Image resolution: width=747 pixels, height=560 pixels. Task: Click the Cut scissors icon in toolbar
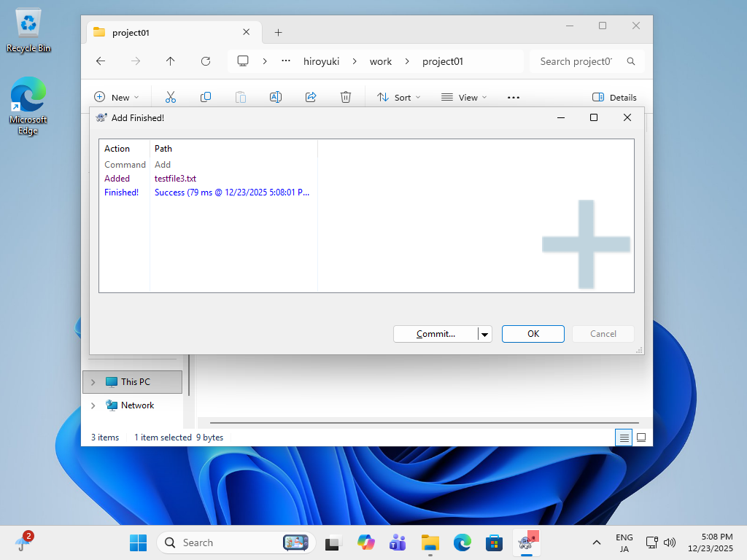[x=171, y=97]
